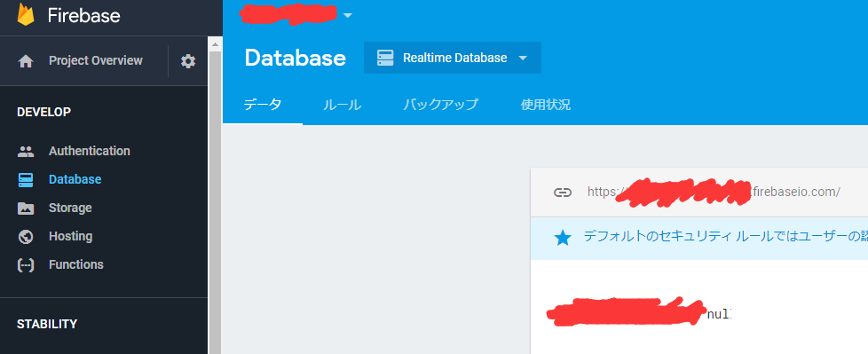Open the Hosting section

click(x=70, y=236)
